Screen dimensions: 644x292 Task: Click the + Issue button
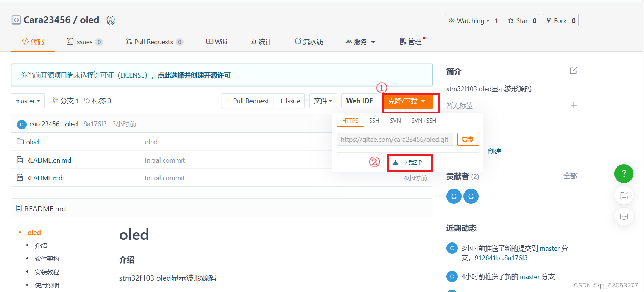tap(290, 101)
